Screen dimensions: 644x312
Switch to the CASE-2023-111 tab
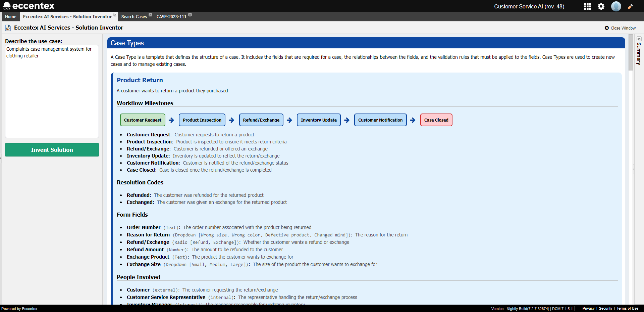pos(171,16)
